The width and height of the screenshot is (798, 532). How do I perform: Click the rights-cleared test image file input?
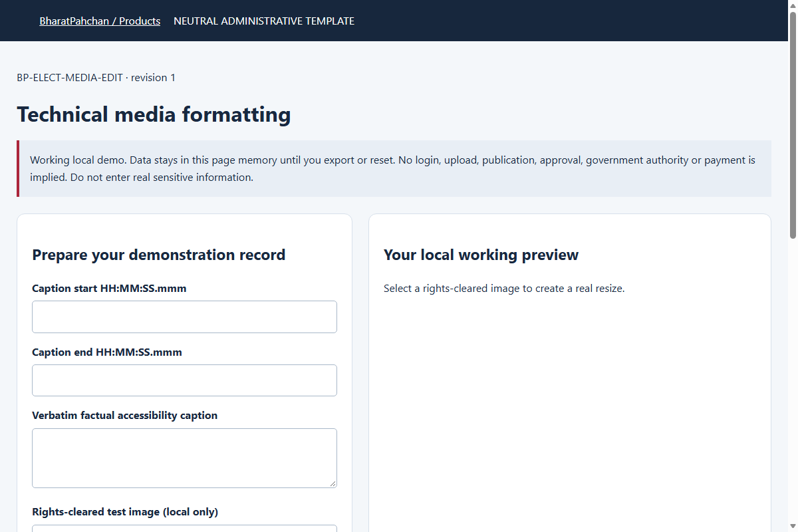184,529
